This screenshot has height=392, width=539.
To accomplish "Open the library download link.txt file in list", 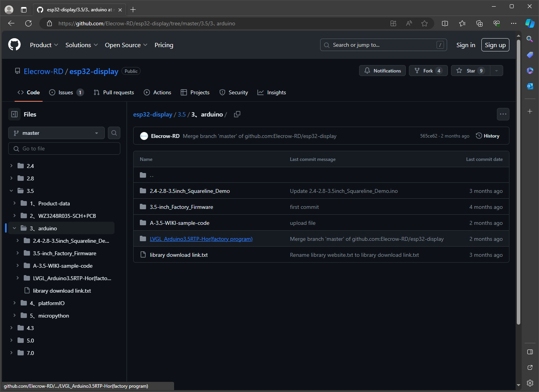I will coord(179,255).
